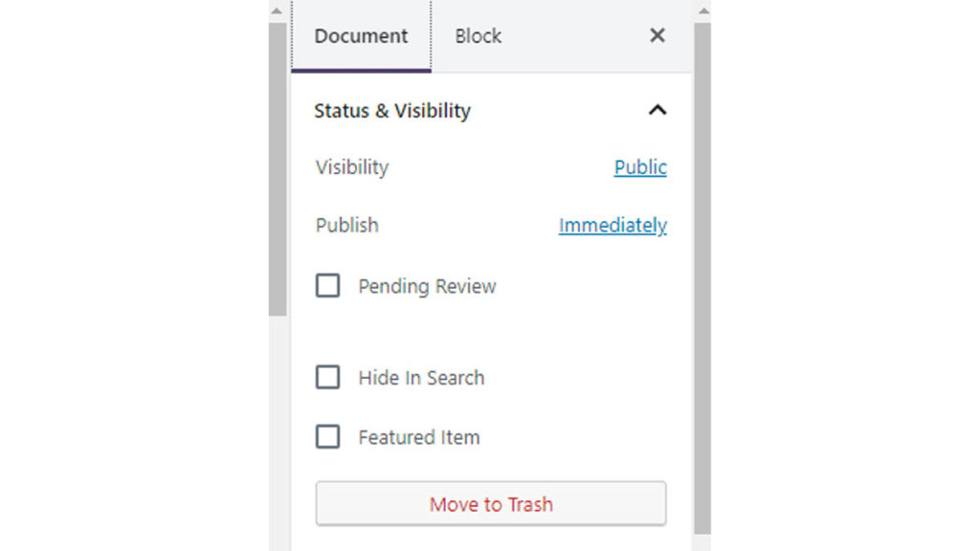
Task: Tick the Hide In Search checkbox
Action: [x=328, y=378]
